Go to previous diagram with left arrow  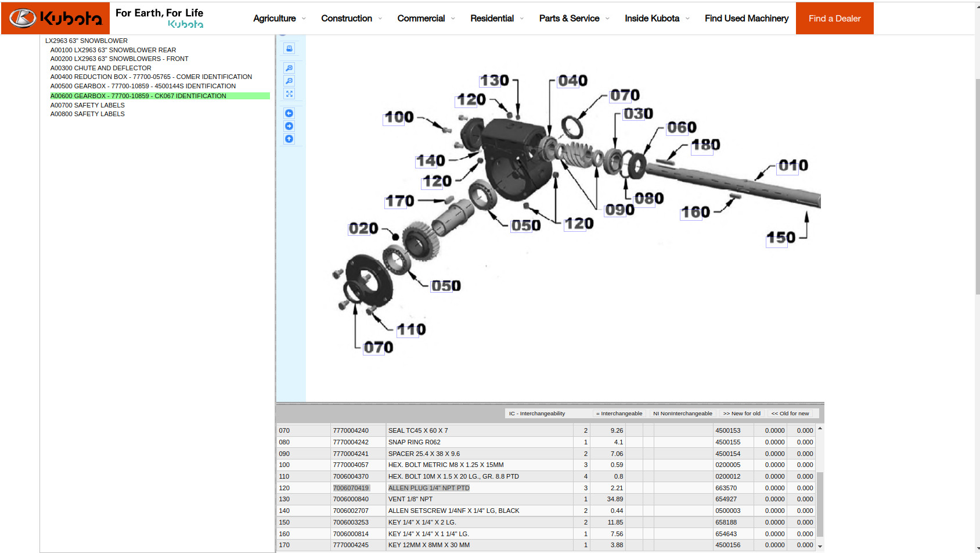point(289,113)
